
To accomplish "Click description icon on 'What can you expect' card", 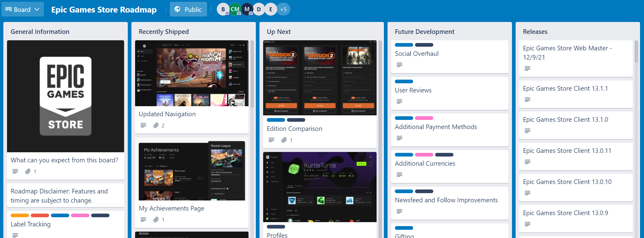I will point(15,171).
